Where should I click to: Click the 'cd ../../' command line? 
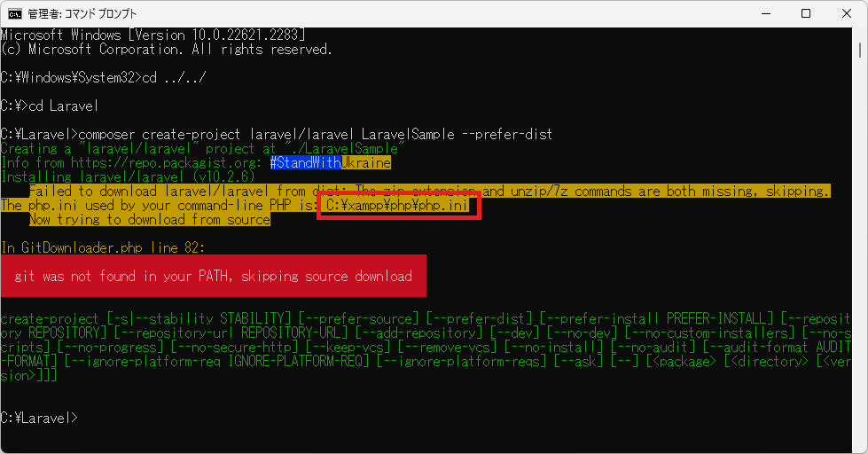(x=104, y=77)
